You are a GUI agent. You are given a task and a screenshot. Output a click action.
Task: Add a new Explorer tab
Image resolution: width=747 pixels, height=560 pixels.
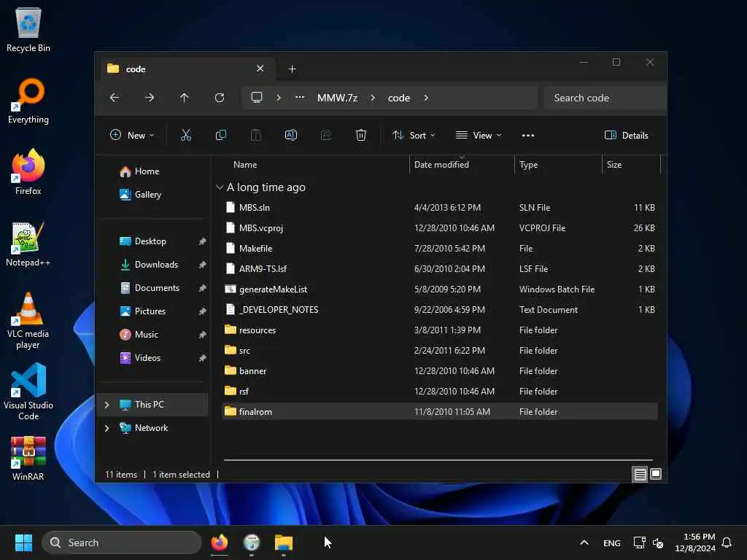293,69
